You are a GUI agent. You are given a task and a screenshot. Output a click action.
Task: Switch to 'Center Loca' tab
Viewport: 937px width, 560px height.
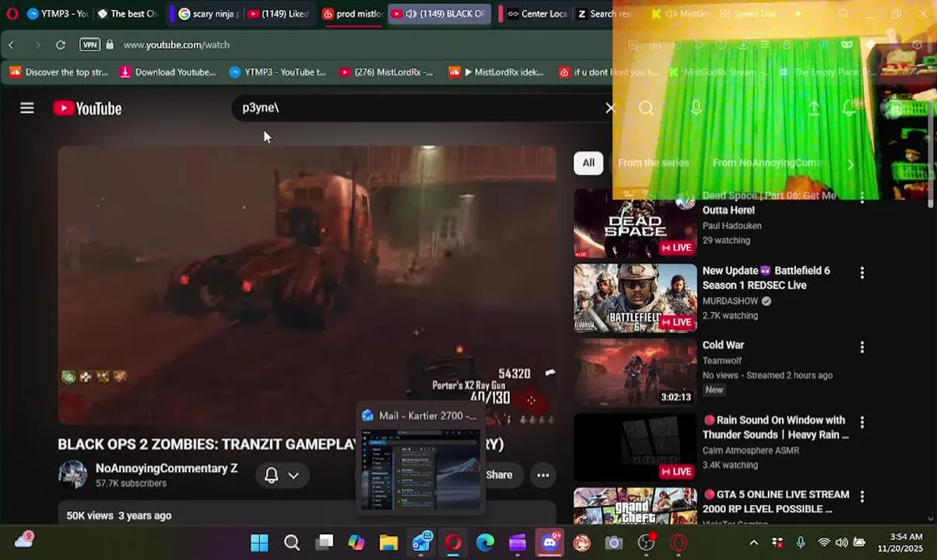point(536,14)
